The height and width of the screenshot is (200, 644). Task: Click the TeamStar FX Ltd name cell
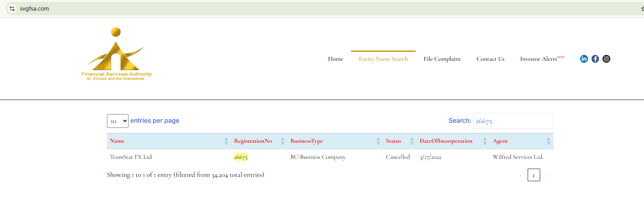pyautogui.click(x=131, y=157)
